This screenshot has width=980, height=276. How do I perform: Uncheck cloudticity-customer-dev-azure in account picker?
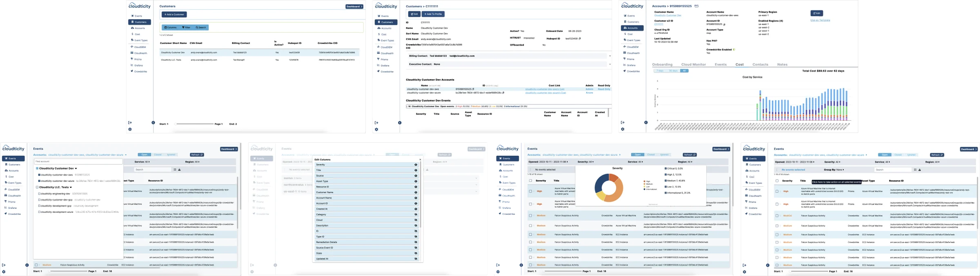point(39,181)
